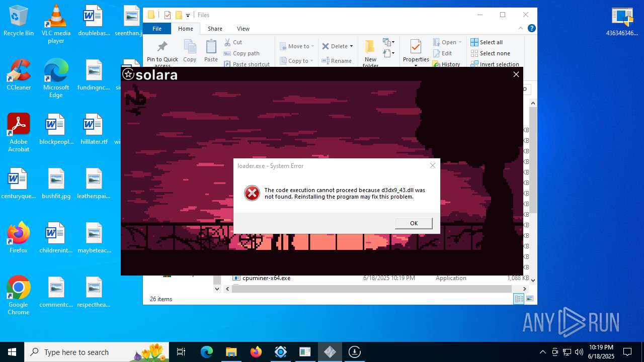Open the volume control in system tray

click(579, 352)
